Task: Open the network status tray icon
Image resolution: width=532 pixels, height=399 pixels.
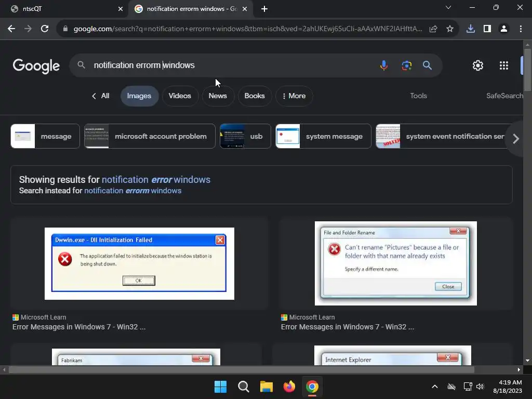Action: 468,387
